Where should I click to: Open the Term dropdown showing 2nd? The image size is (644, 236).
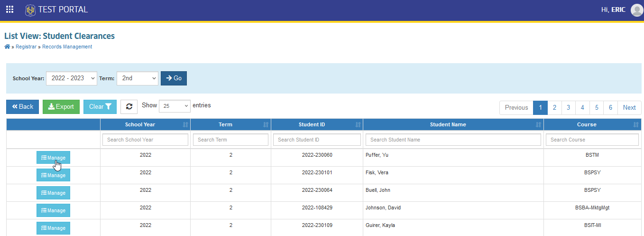138,78
